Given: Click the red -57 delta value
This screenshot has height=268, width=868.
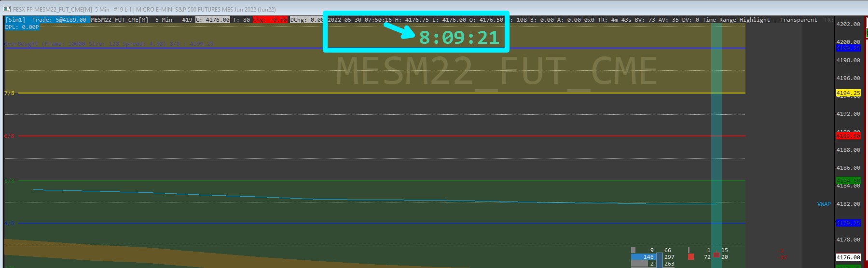Looking at the screenshot, I should point(782,257).
